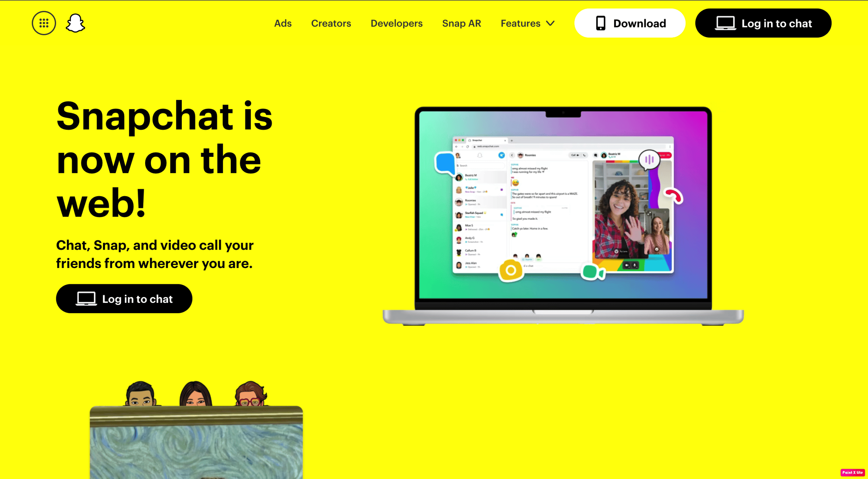The width and height of the screenshot is (868, 479).
Task: Click the Snapchat ghost logo icon
Action: 75,23
